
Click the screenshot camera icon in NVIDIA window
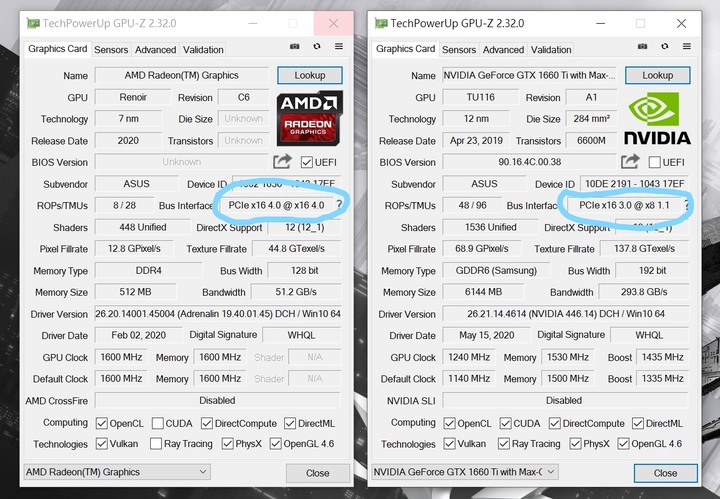642,46
